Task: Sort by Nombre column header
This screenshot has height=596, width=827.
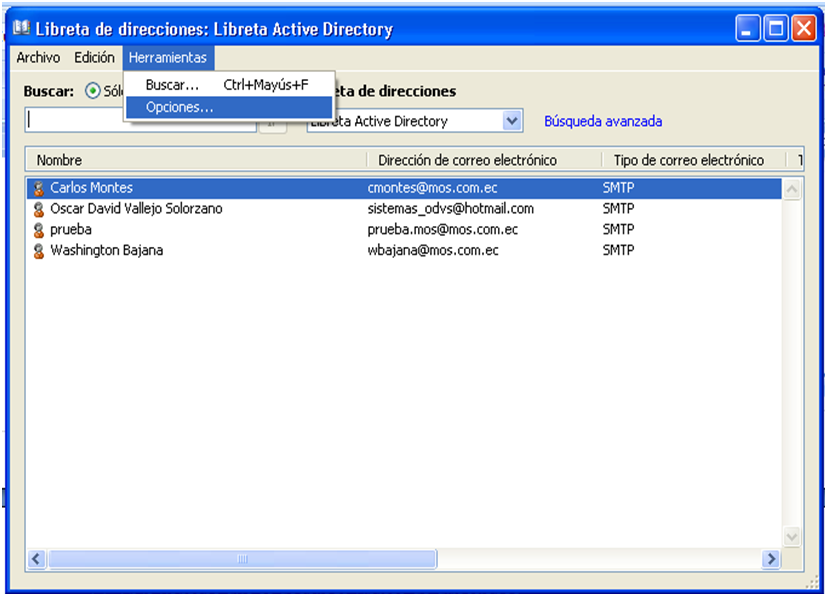Action: [x=196, y=160]
